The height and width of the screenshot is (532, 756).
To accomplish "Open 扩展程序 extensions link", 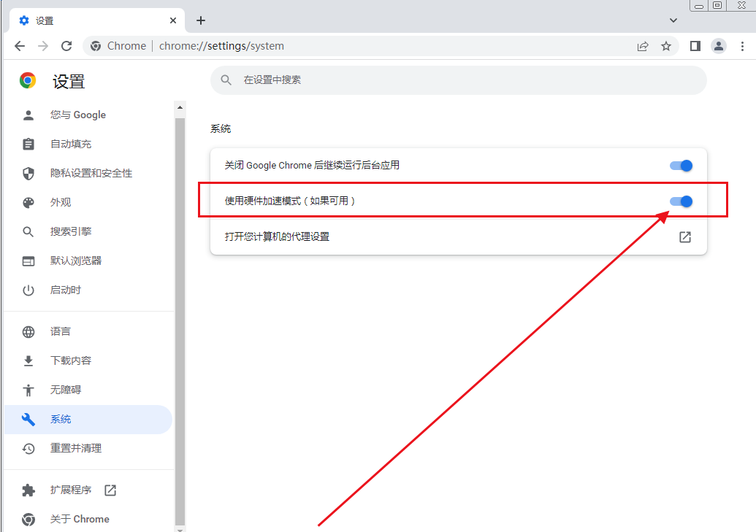I will click(x=88, y=490).
